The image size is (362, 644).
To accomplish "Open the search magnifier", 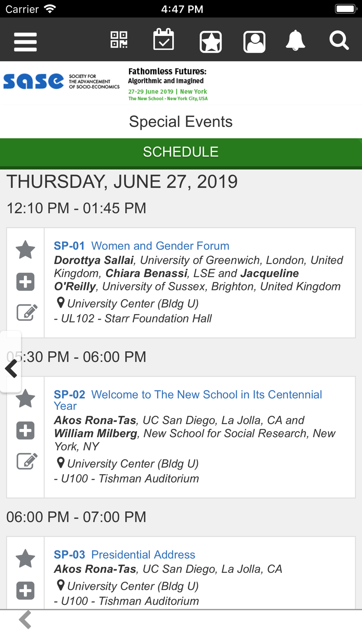I will (x=339, y=40).
